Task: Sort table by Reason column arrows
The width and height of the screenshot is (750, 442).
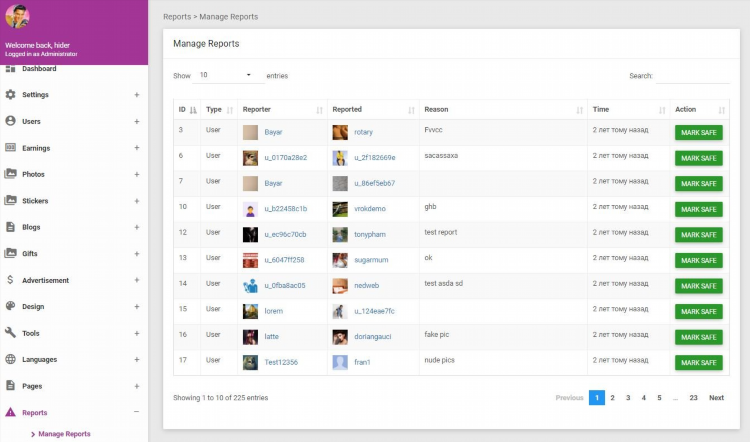Action: click(580, 110)
